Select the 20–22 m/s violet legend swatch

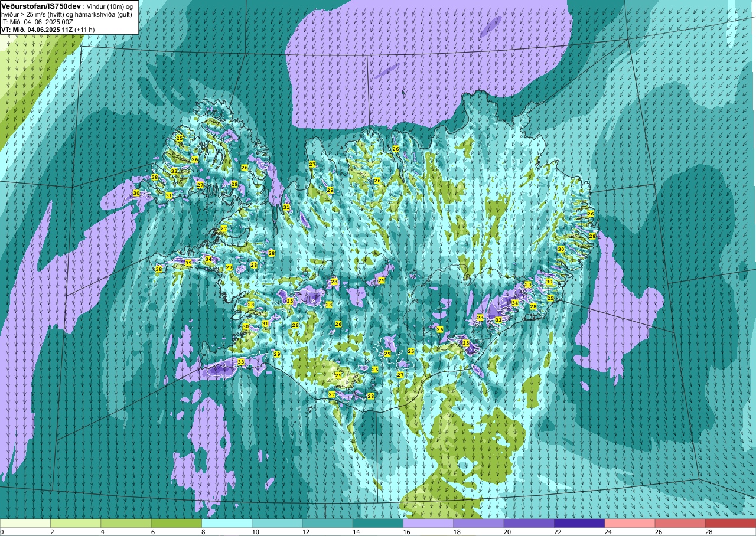point(529,523)
